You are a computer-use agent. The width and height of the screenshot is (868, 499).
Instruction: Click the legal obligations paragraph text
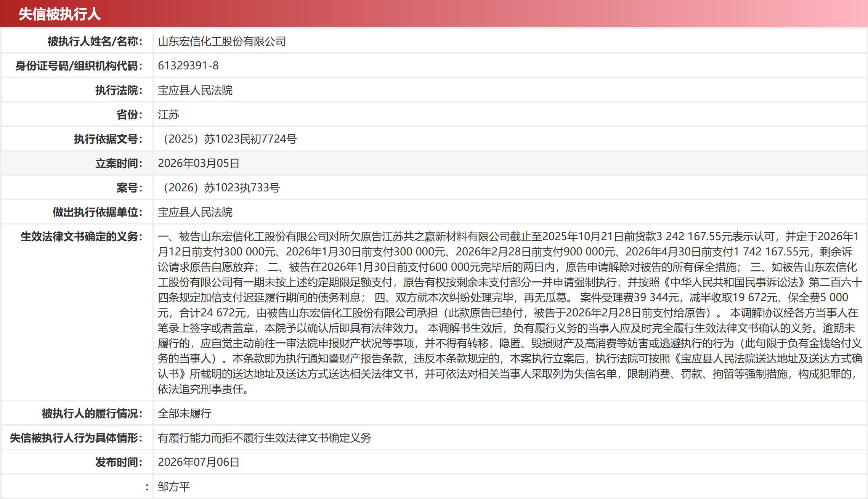(510, 313)
